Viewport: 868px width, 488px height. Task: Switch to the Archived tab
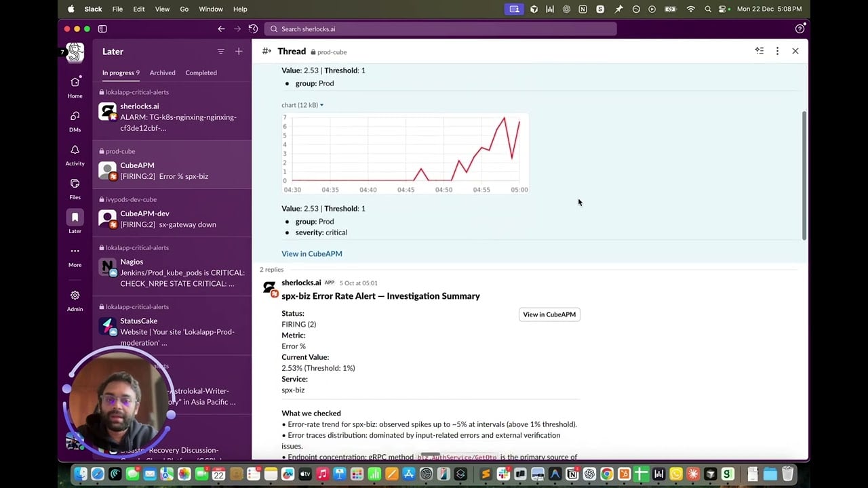tap(161, 73)
